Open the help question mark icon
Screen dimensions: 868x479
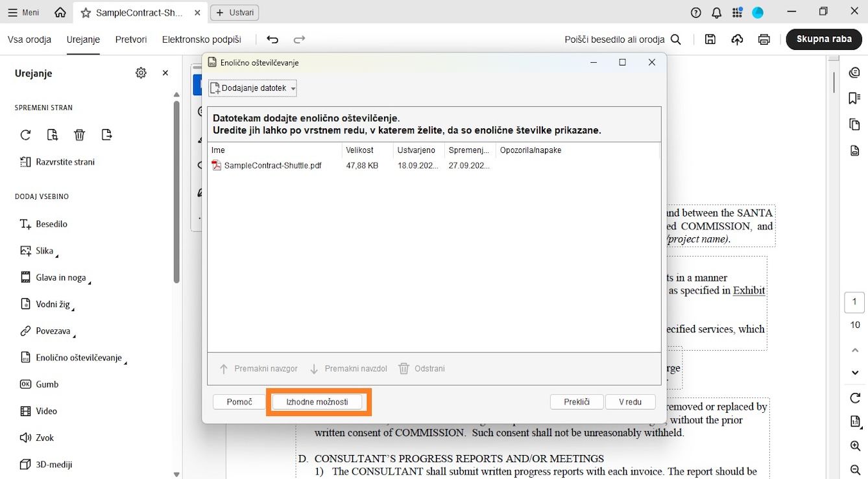(x=696, y=12)
